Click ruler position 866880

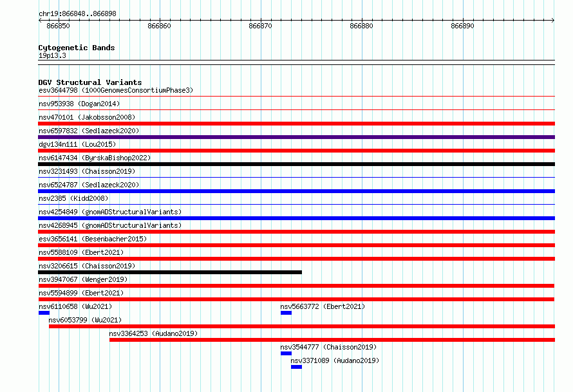click(361, 26)
